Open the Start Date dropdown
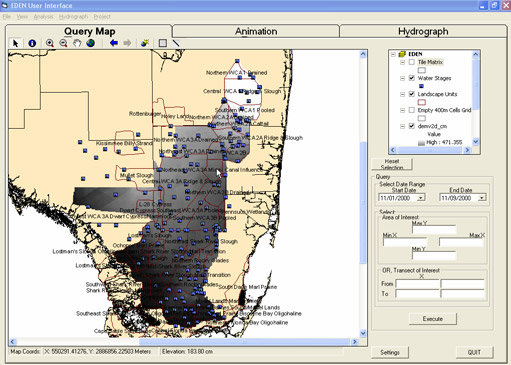Screen dimensions: 511x365 421,198
